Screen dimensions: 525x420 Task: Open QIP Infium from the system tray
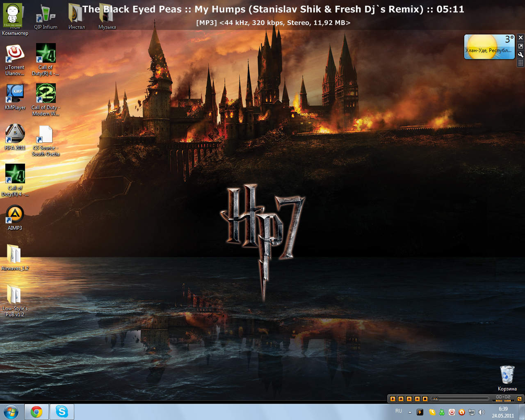pos(442,412)
